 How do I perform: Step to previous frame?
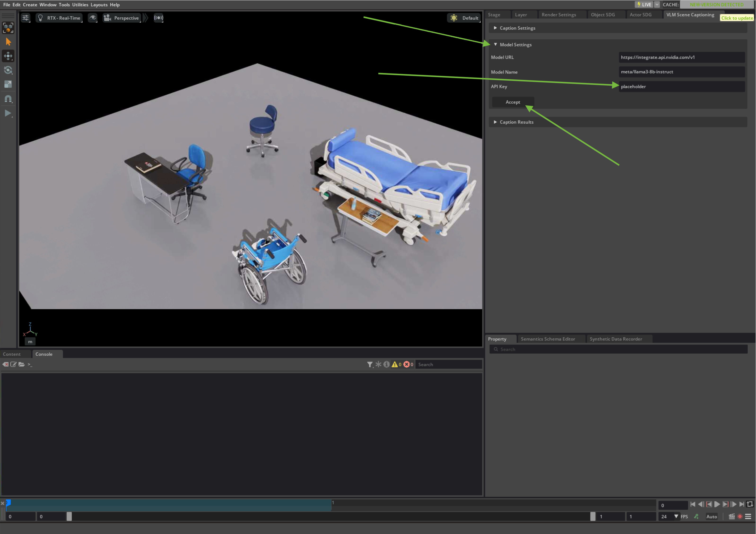pos(701,504)
